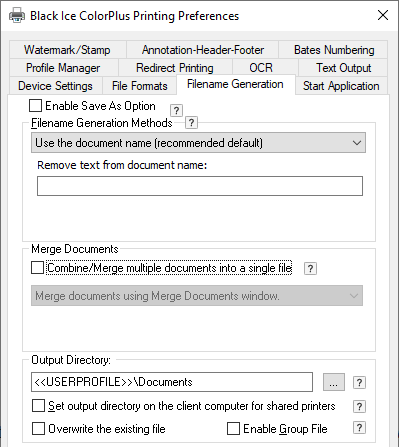399x447 pixels.
Task: Click help icon for shared printers output option
Action: pyautogui.click(x=359, y=406)
